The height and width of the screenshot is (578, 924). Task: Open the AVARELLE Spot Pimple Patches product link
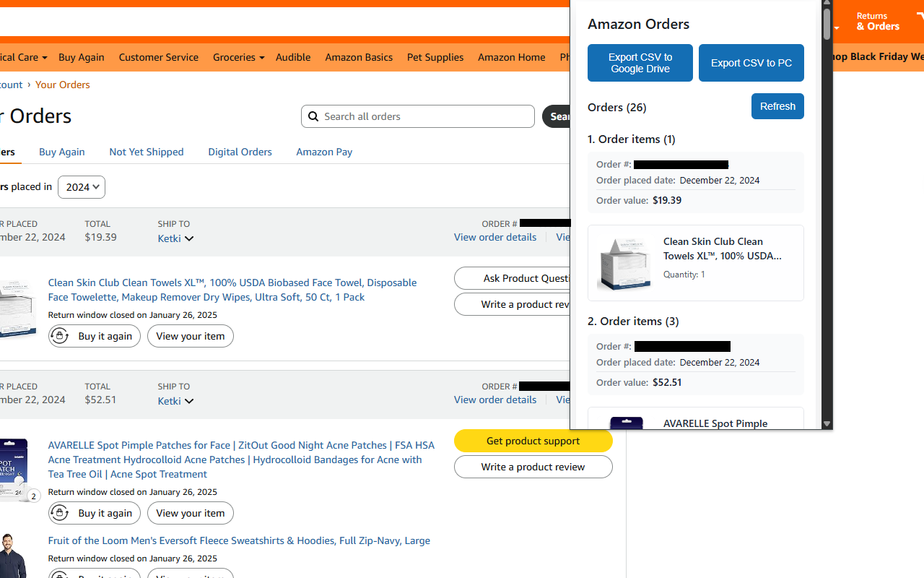[241, 460]
